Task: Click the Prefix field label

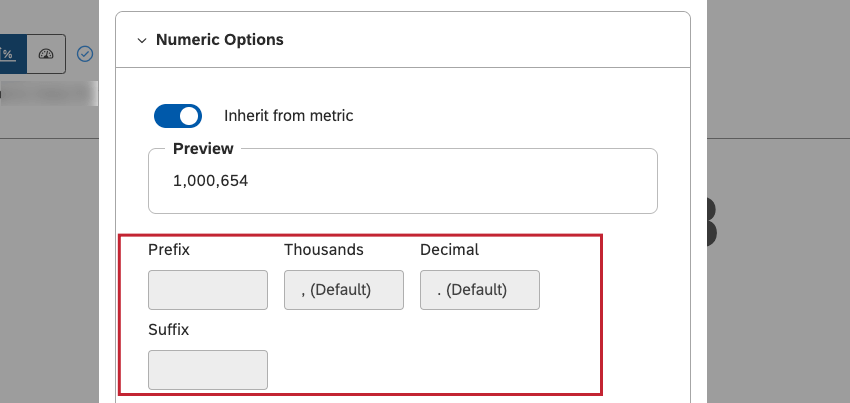Action: 168,249
